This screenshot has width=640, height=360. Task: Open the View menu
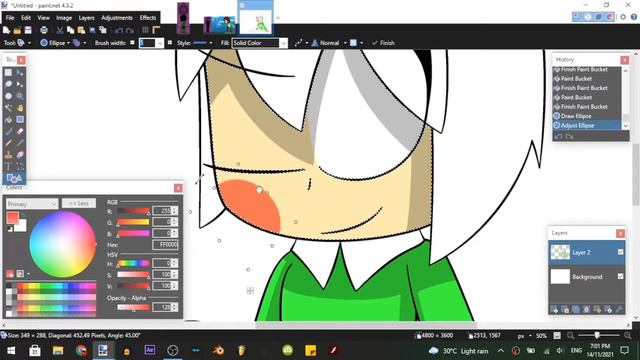43,18
